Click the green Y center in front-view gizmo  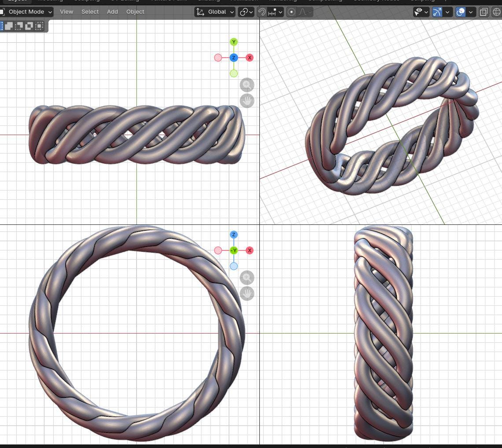pos(234,250)
